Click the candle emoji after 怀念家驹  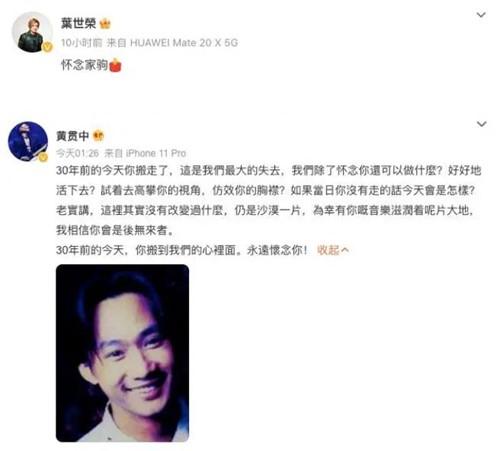[x=115, y=65]
